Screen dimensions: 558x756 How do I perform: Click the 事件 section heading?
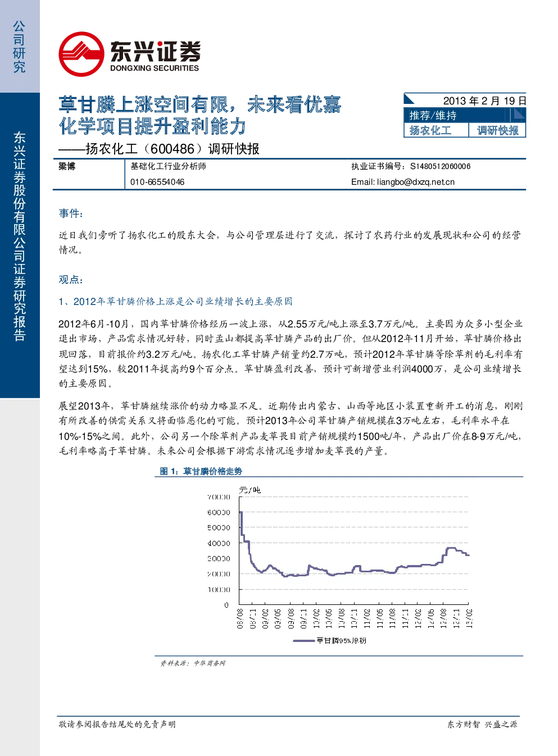click(71, 213)
